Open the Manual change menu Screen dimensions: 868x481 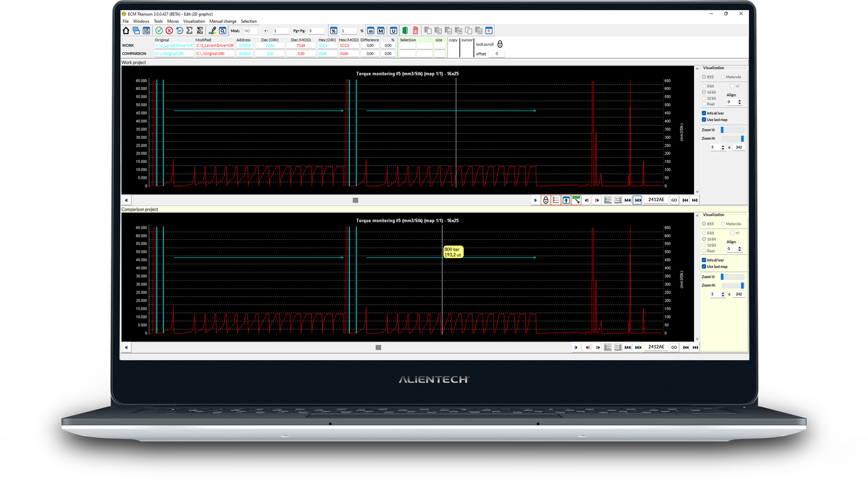pyautogui.click(x=223, y=21)
